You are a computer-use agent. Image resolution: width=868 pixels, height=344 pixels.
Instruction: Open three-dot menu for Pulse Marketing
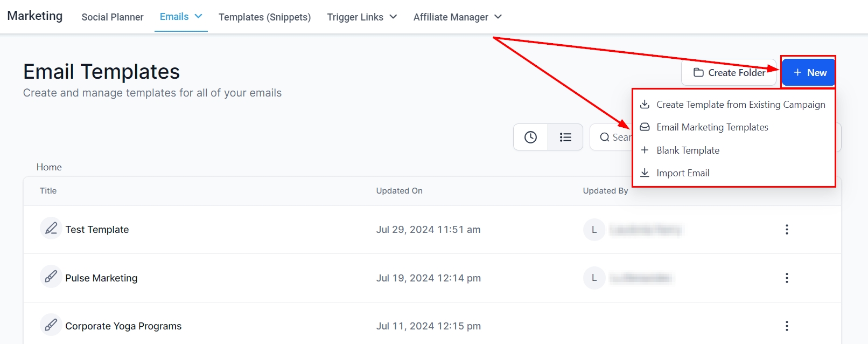tap(787, 278)
